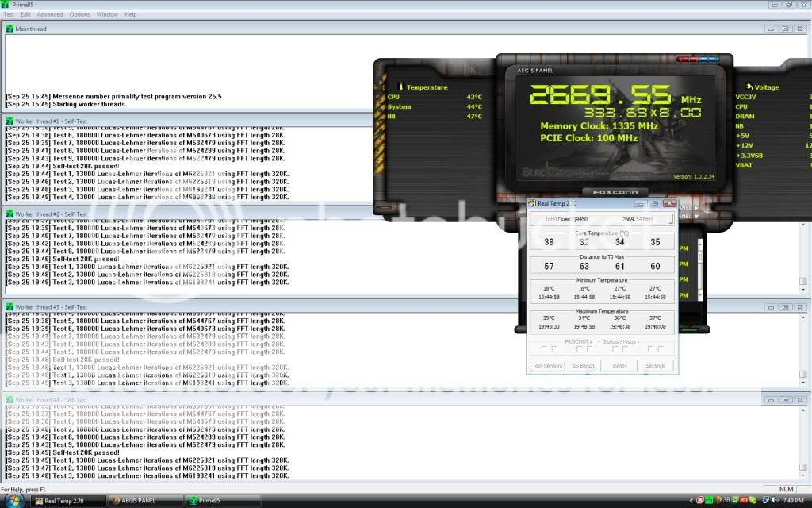Expand the Aegis lower panel with down arrow
Screen dimensions: 812x508
point(697,216)
